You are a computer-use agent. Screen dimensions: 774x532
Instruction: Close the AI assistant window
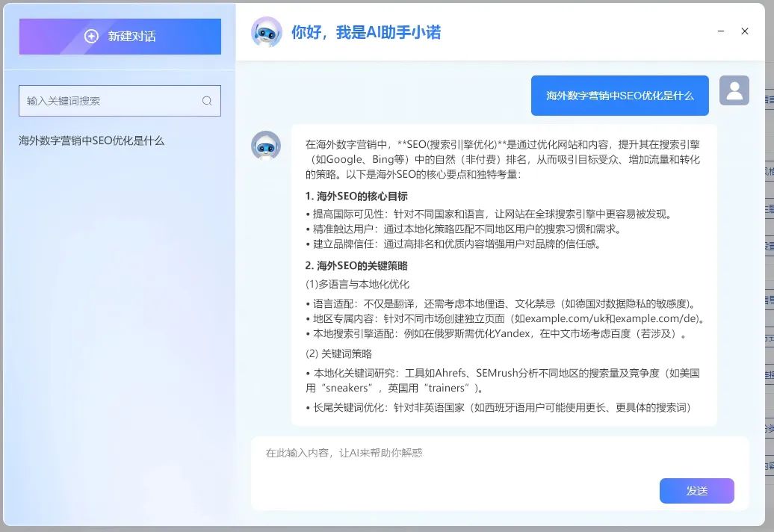744,32
